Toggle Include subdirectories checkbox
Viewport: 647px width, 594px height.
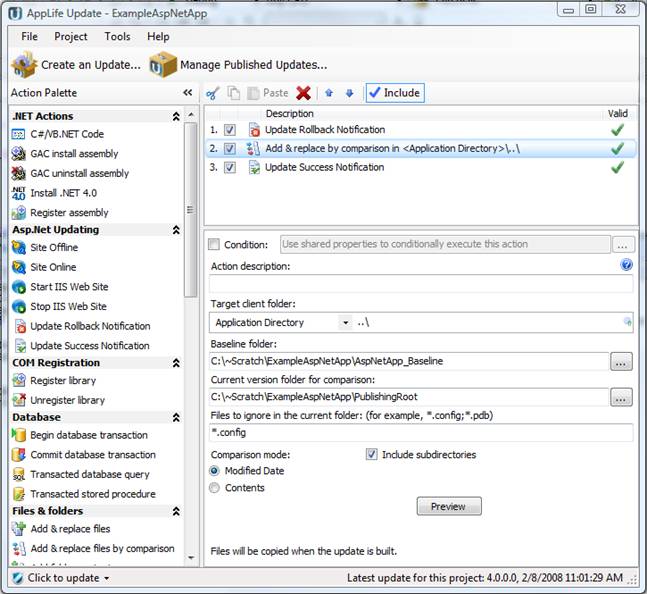tap(371, 455)
